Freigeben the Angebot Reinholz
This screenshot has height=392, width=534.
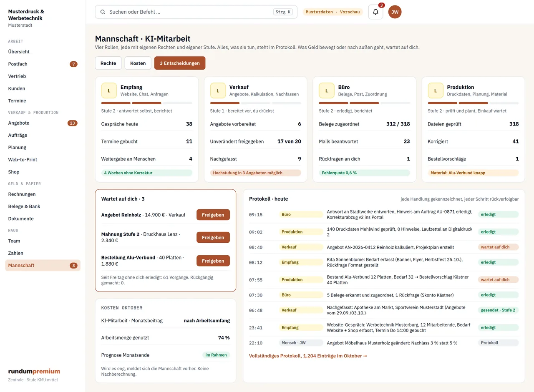coord(213,215)
